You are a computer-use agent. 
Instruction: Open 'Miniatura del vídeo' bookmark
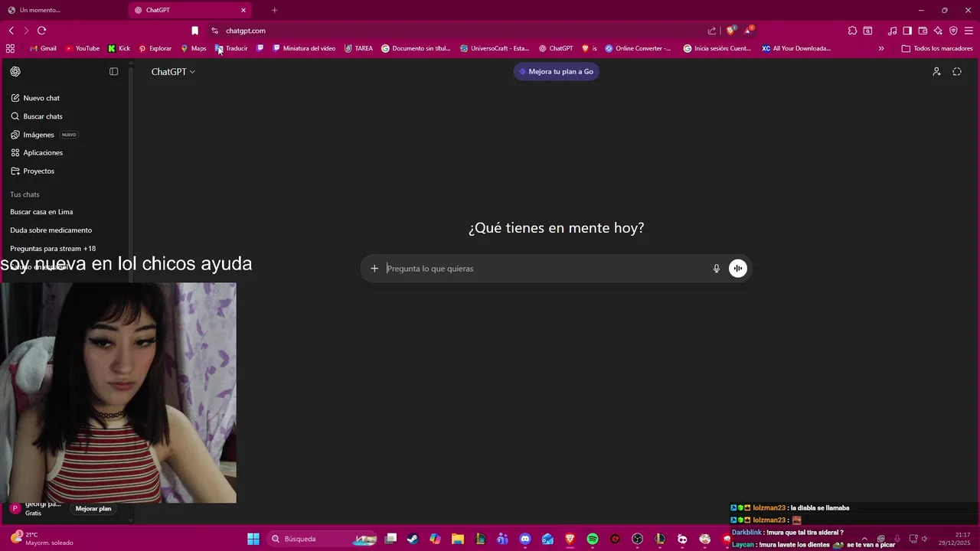point(304,48)
